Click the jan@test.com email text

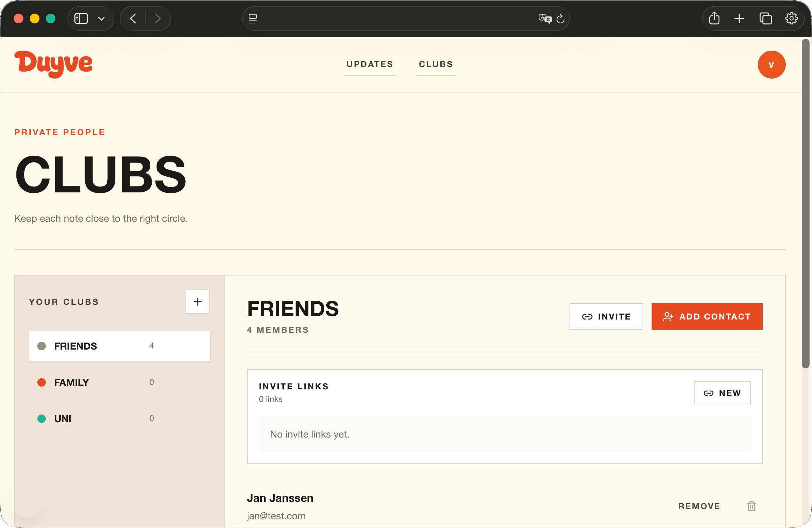click(x=276, y=516)
